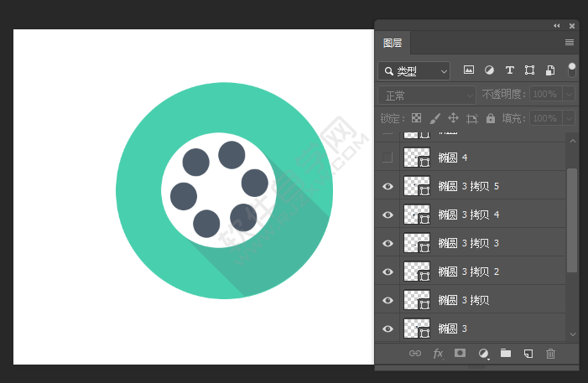Create a new layer group folder
The image size is (588, 383).
tap(506, 354)
